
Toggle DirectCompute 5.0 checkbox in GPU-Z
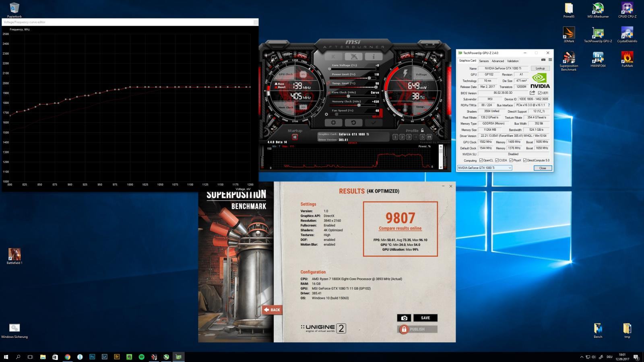525,160
